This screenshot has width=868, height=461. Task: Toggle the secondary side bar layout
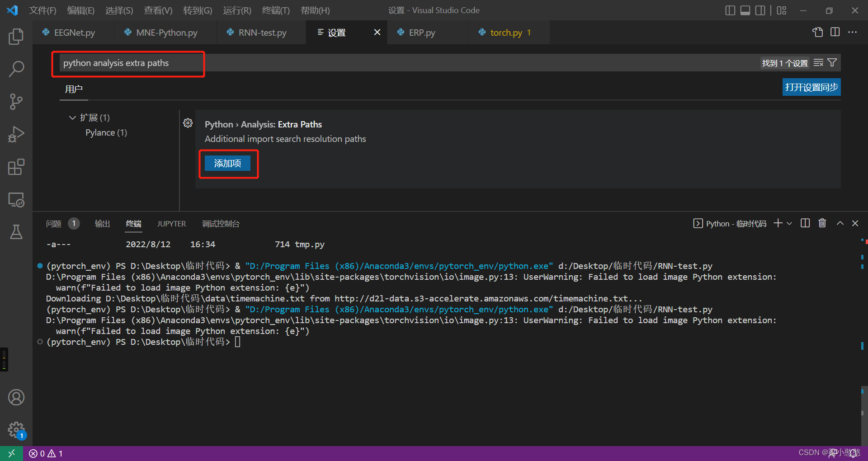click(x=760, y=10)
